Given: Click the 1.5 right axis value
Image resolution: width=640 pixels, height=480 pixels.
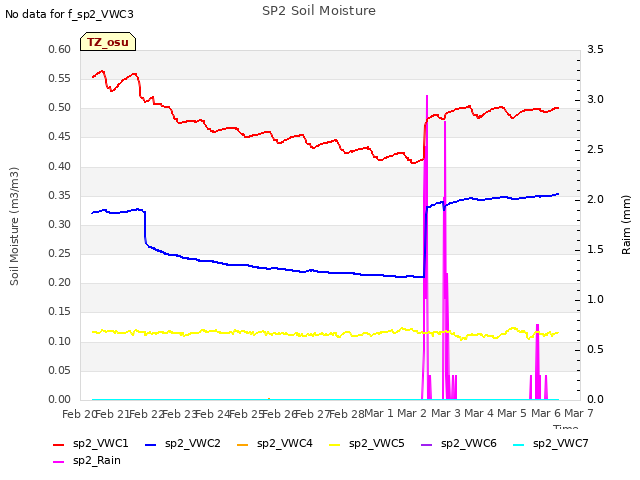Looking at the screenshot, I should [595, 250].
